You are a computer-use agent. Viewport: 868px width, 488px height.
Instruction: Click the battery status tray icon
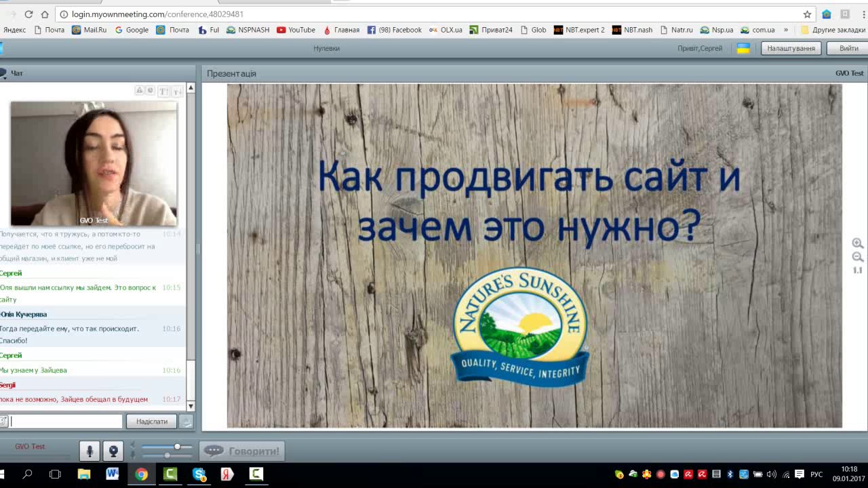pos(757,474)
